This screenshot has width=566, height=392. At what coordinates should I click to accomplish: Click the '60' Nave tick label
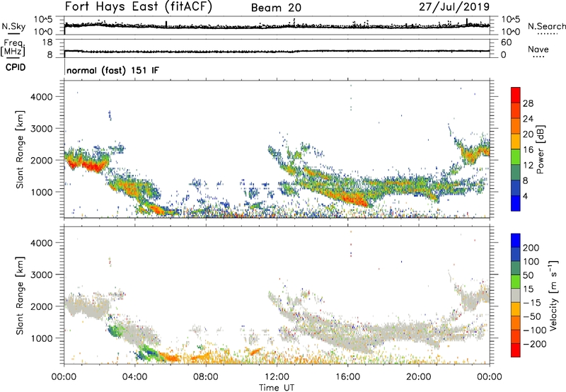pos(506,42)
